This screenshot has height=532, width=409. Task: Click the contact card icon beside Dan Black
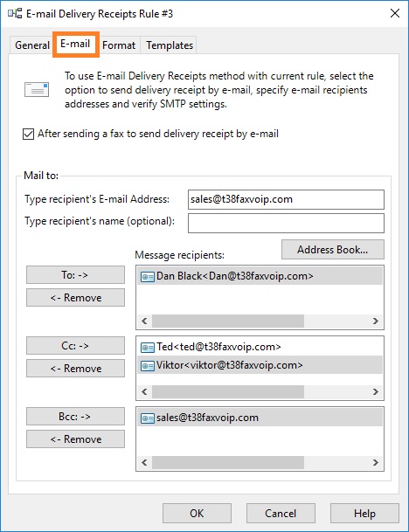[148, 277]
